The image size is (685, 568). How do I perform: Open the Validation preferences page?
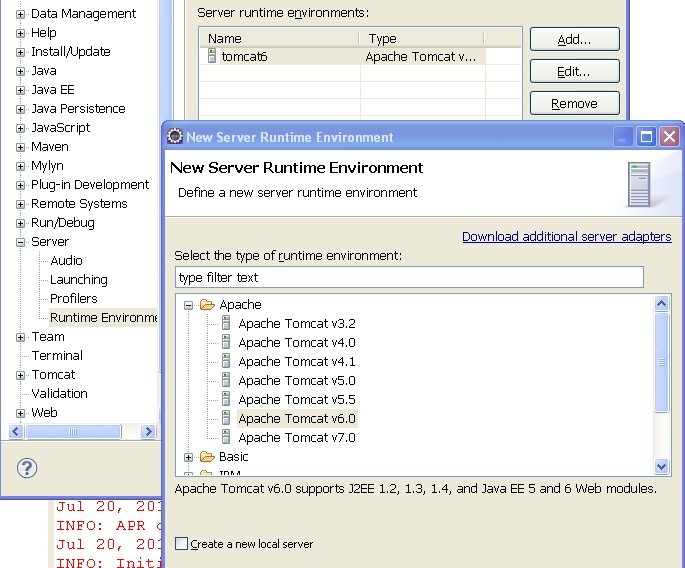pos(59,394)
